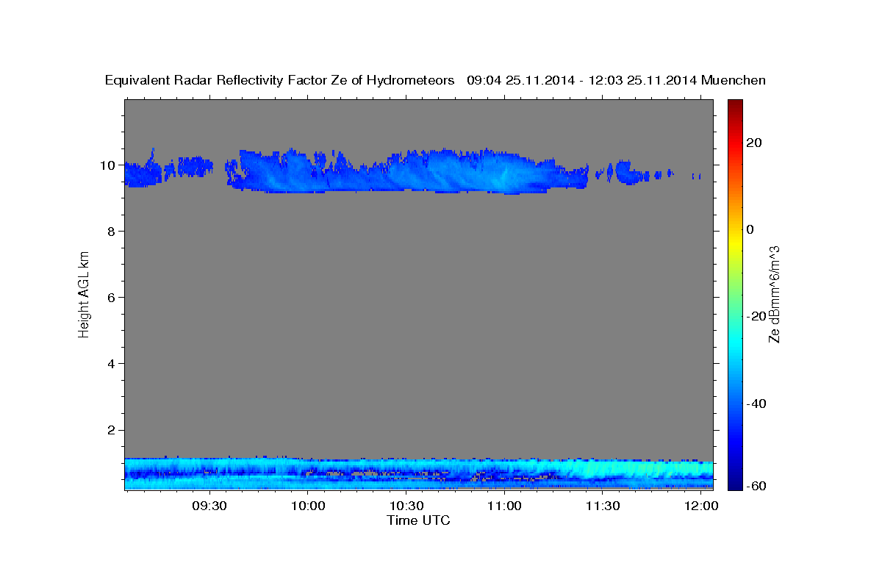The image size is (882, 588).
Task: Click the height tick label '6'
Action: coord(112,298)
